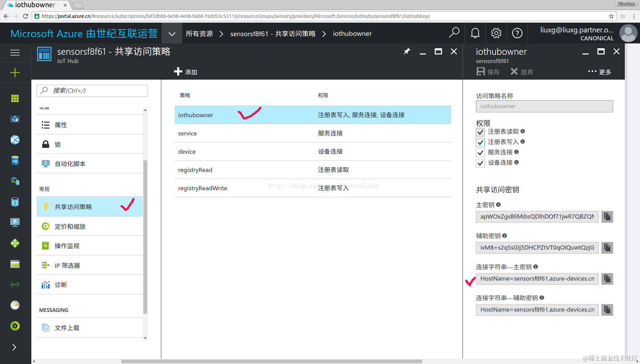Select 定价和缩放 menu item
This screenshot has width=640, height=364.
click(90, 226)
